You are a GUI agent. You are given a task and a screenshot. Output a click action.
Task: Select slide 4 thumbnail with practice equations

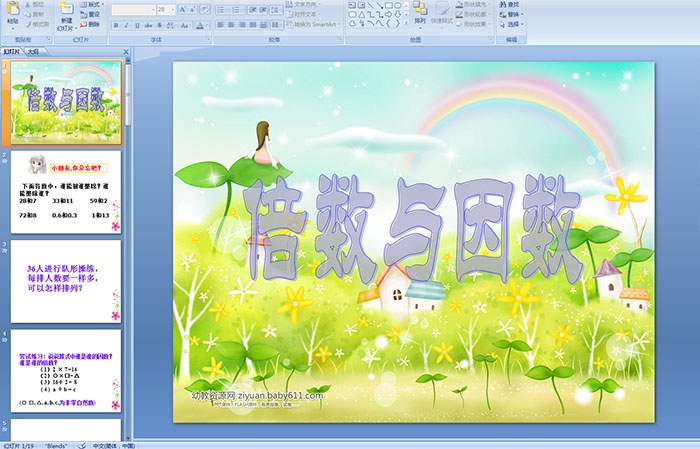66,370
